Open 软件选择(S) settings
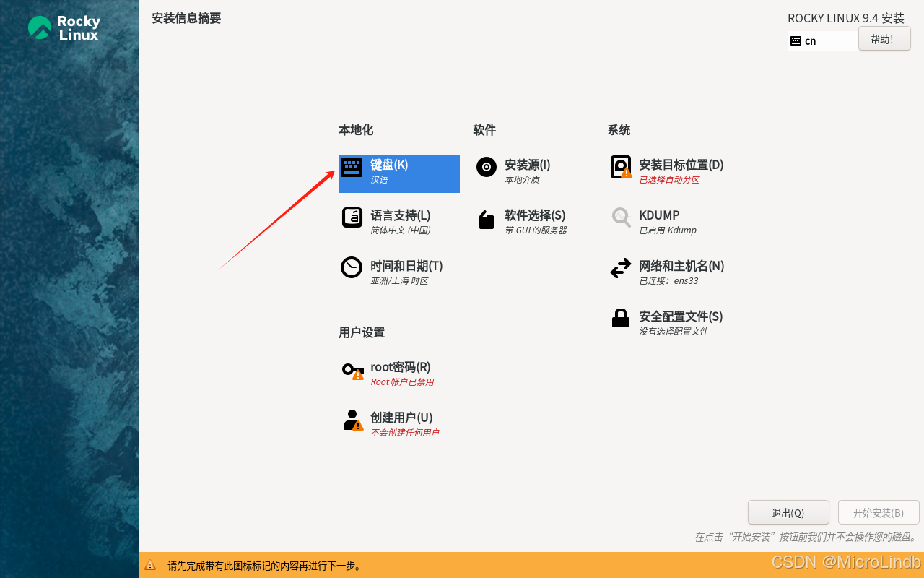The width and height of the screenshot is (924, 578). (535, 215)
